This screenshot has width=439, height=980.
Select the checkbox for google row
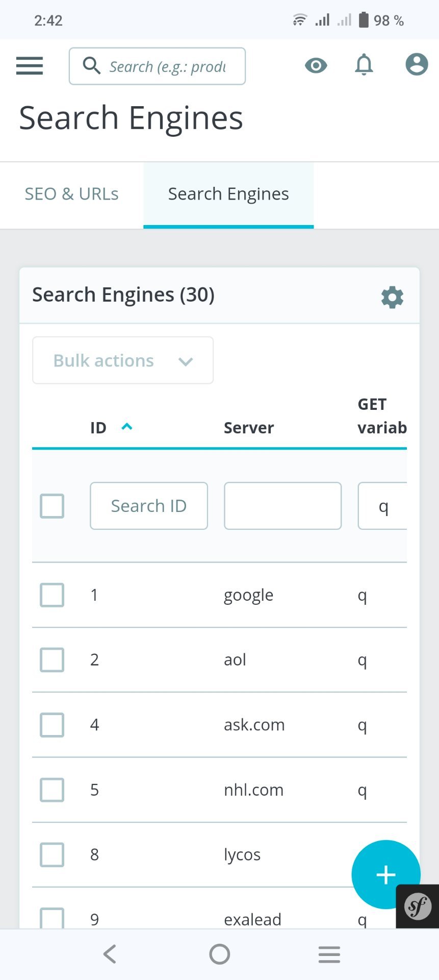coord(52,595)
